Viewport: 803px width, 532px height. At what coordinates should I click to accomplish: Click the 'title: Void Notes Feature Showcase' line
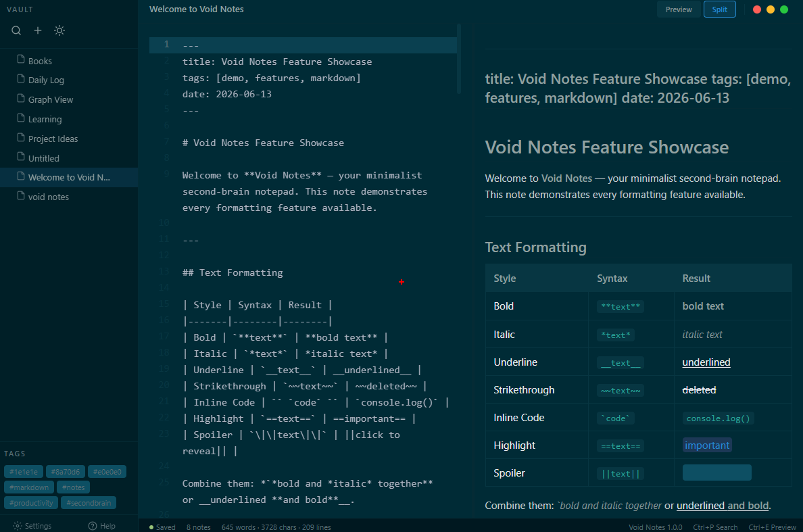[x=277, y=62]
